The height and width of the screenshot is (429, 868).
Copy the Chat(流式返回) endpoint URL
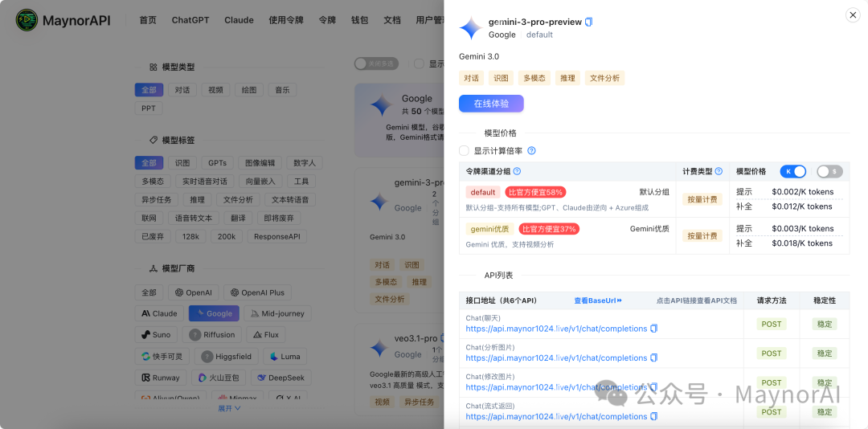(x=653, y=417)
